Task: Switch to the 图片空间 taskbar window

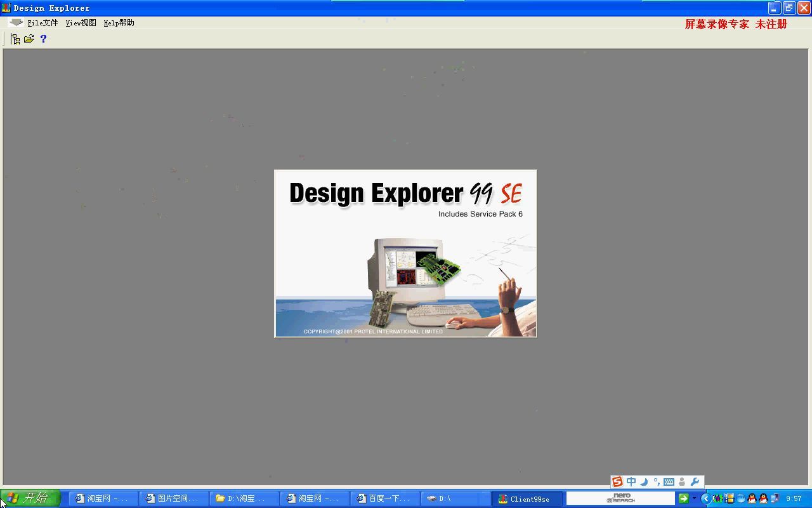Action: (174, 498)
